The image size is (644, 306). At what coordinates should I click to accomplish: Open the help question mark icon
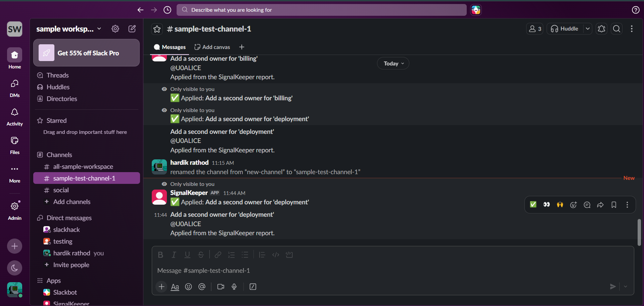[636, 10]
